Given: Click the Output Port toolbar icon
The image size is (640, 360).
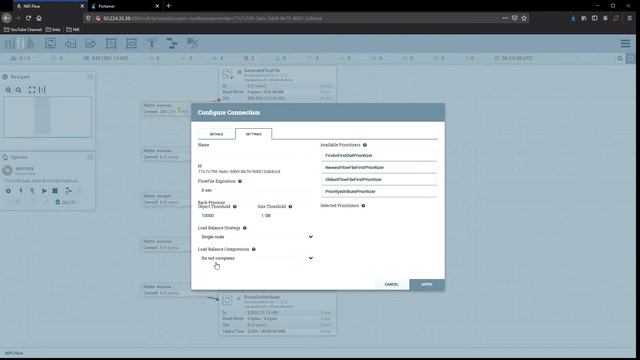Looking at the screenshot, I should 91,43.
